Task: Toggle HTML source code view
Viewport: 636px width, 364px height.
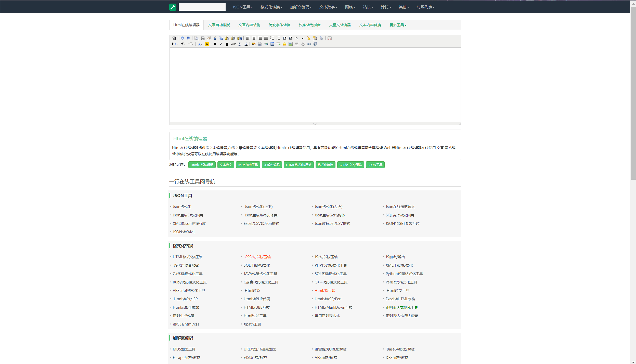Action: click(174, 38)
